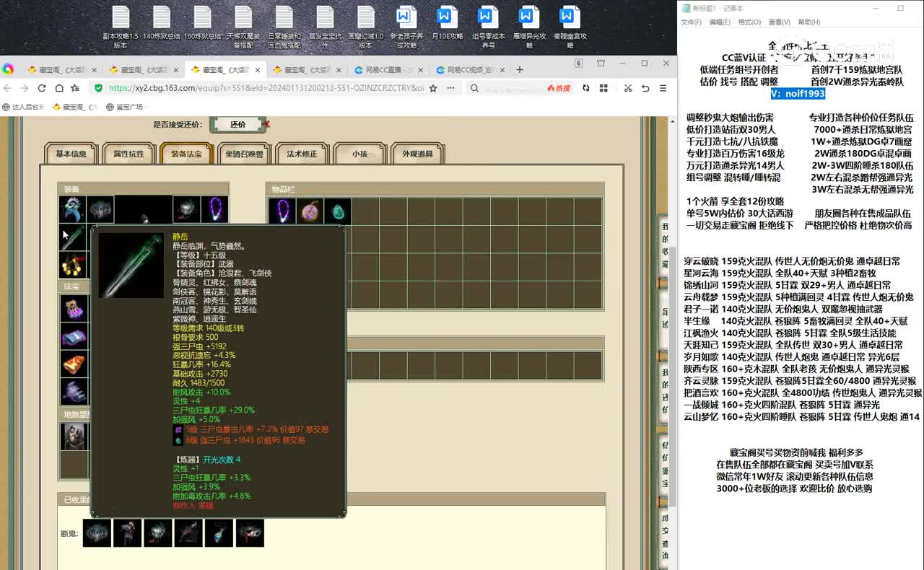Click the 云山梦忆 line in Notepad
Image resolution: width=924 pixels, height=570 pixels.
click(801, 416)
